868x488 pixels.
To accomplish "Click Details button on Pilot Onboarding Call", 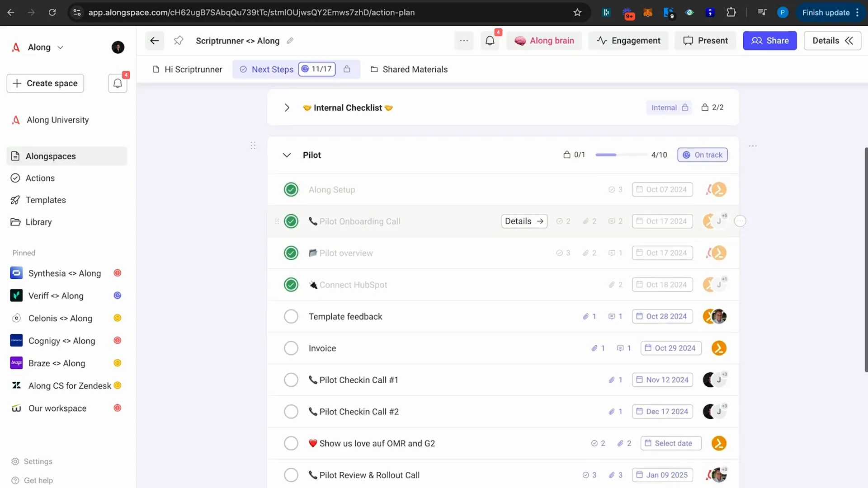I will 524,221.
